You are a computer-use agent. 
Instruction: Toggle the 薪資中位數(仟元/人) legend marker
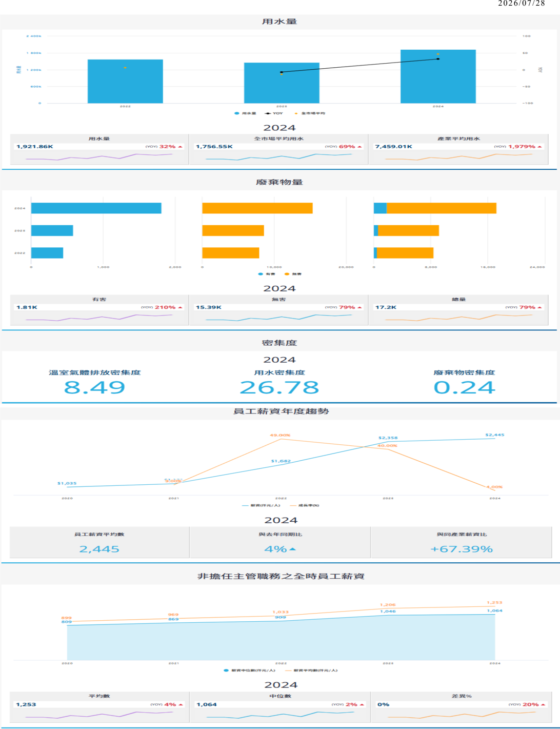[226, 670]
